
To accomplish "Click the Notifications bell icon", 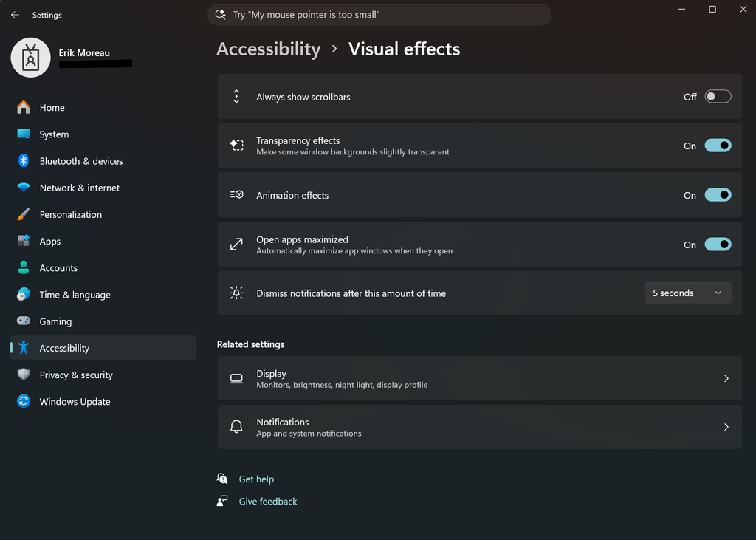I will (236, 426).
